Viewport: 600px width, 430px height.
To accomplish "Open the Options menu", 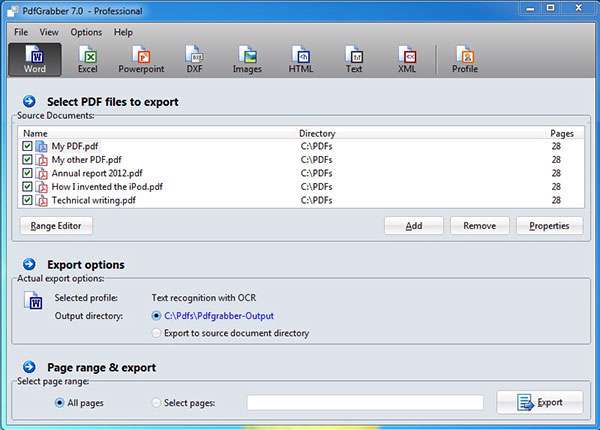I will coord(86,32).
